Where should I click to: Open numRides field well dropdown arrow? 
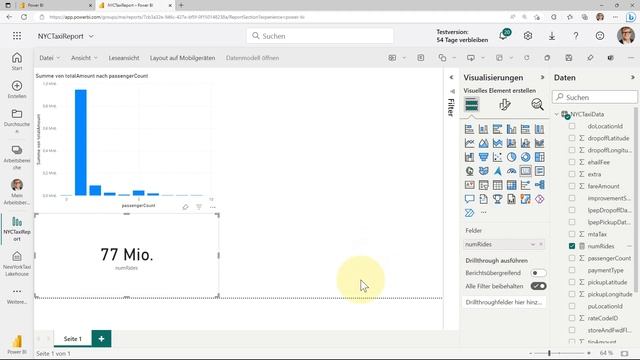(533, 244)
